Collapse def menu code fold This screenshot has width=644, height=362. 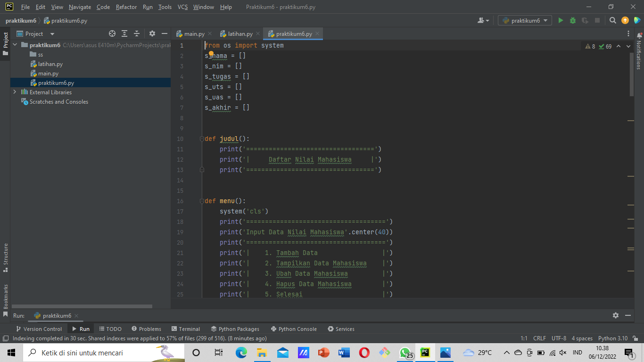[x=202, y=201]
